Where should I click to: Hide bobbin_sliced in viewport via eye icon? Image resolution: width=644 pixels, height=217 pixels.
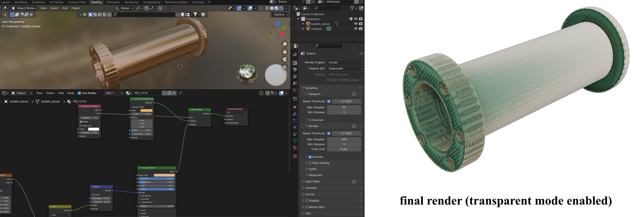pos(356,24)
